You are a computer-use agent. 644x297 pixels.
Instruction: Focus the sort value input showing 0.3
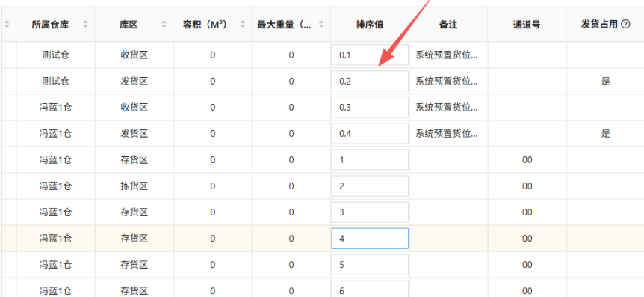click(370, 108)
